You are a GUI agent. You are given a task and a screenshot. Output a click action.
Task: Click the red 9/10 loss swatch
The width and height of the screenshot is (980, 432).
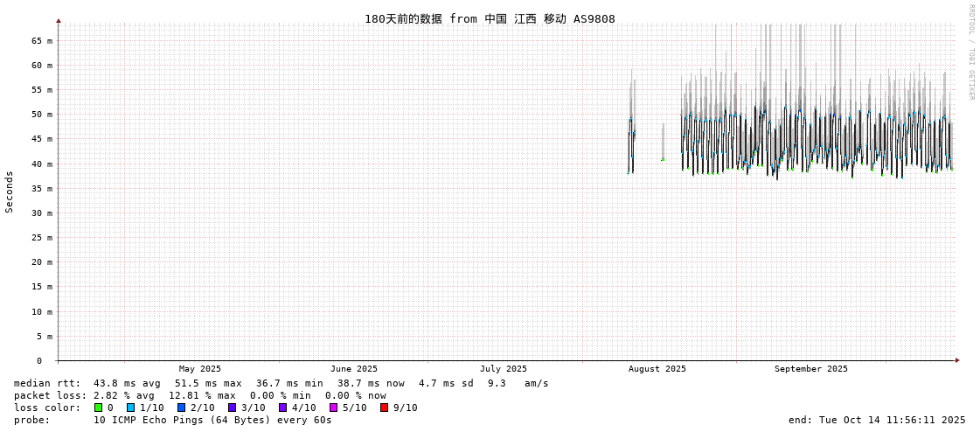click(x=384, y=408)
